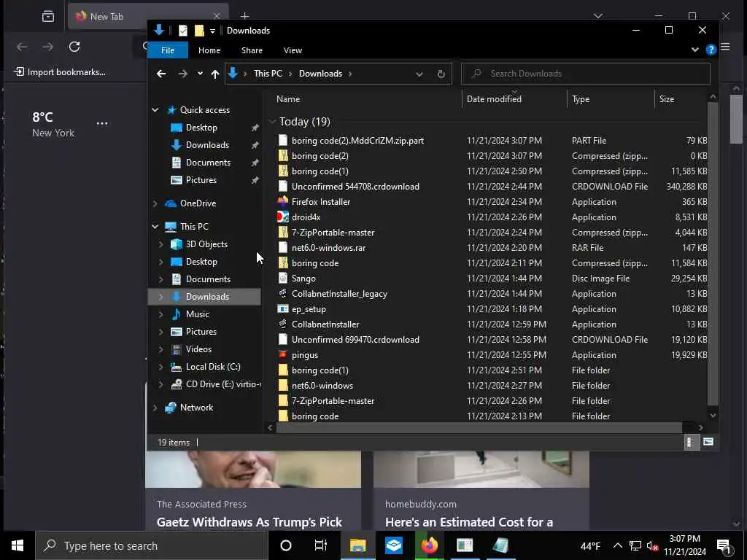
Task: Click the New folder icon in the title bar
Action: click(199, 31)
